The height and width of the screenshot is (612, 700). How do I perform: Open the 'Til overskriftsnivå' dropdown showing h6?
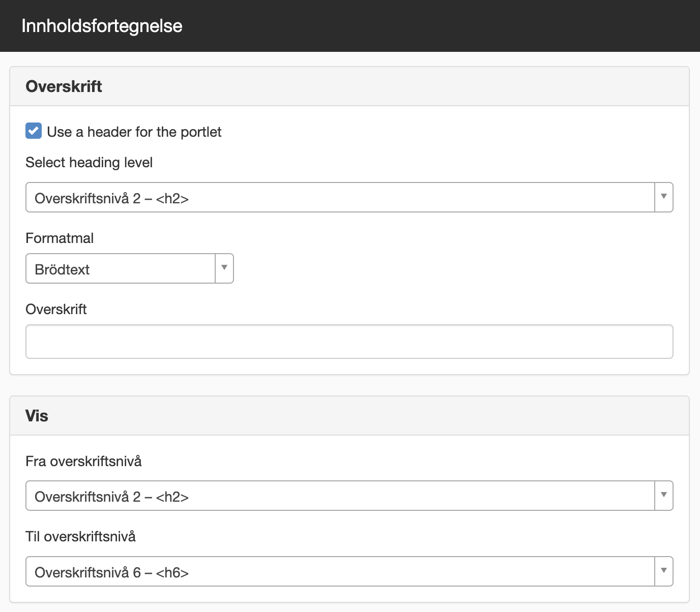pyautogui.click(x=349, y=571)
